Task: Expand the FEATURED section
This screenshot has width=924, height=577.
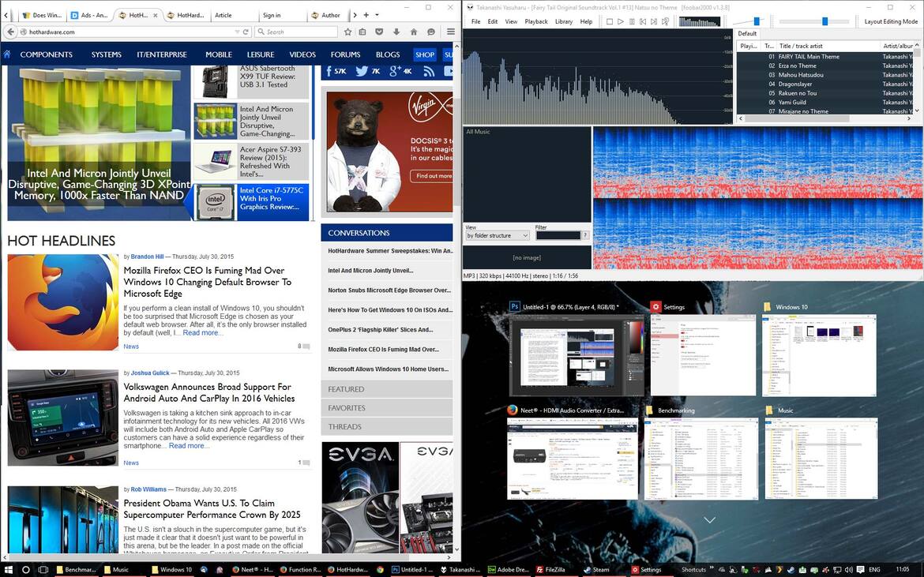Action: (x=386, y=389)
